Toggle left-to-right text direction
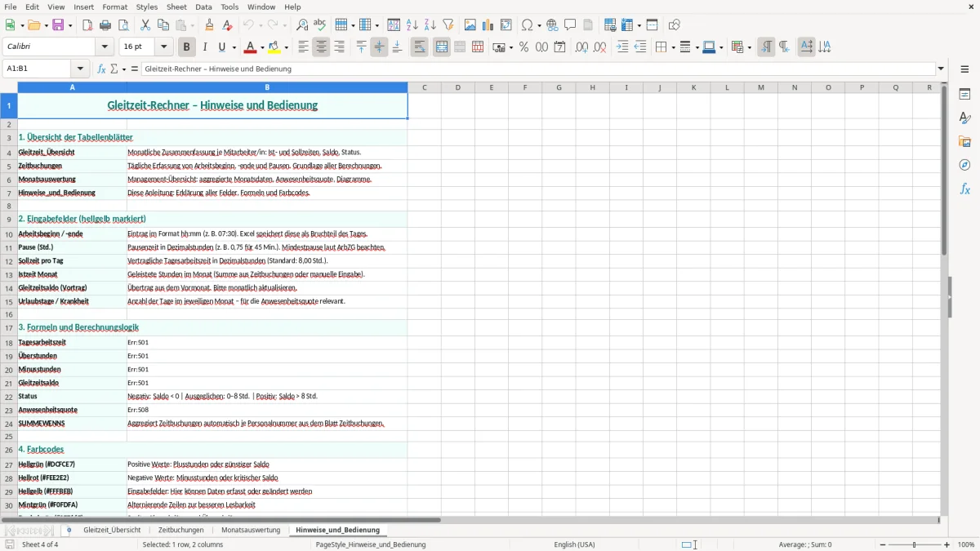 [x=766, y=47]
